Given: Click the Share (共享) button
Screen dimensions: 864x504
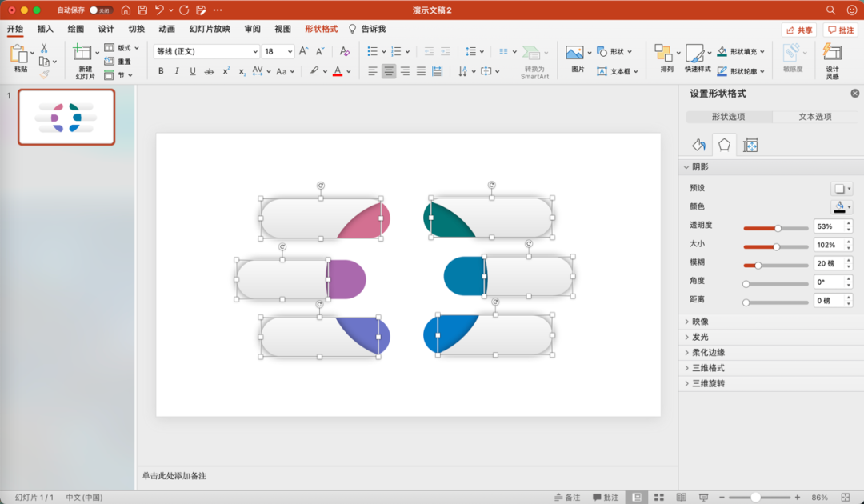Looking at the screenshot, I should [x=799, y=30].
